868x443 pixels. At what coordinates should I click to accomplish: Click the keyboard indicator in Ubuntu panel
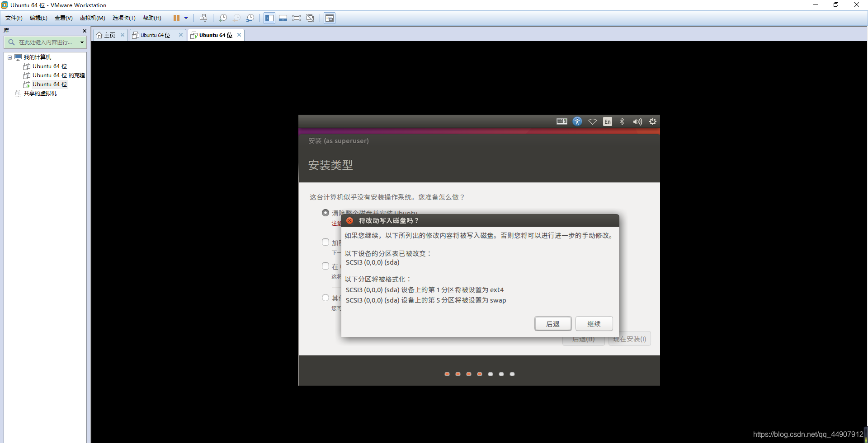click(562, 121)
